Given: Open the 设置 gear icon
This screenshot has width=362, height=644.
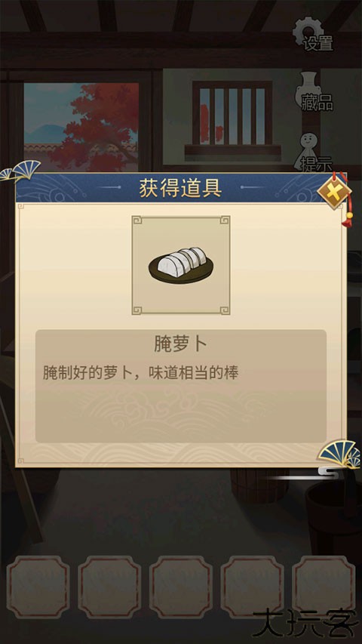Looking at the screenshot, I should coord(312,34).
